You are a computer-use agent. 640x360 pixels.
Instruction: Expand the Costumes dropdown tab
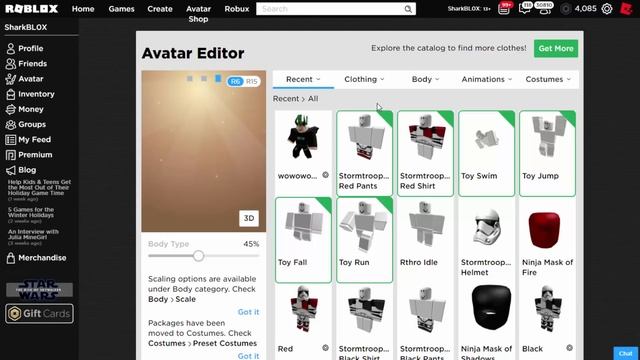tap(548, 79)
